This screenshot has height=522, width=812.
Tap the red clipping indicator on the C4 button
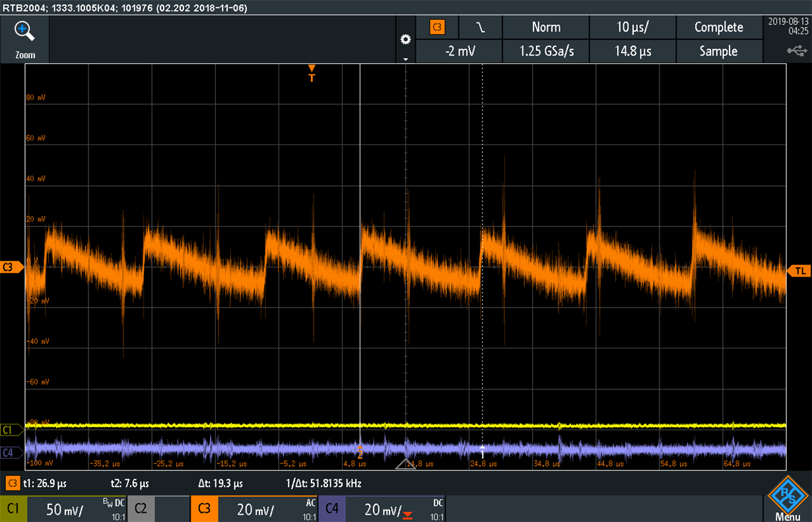(x=407, y=515)
